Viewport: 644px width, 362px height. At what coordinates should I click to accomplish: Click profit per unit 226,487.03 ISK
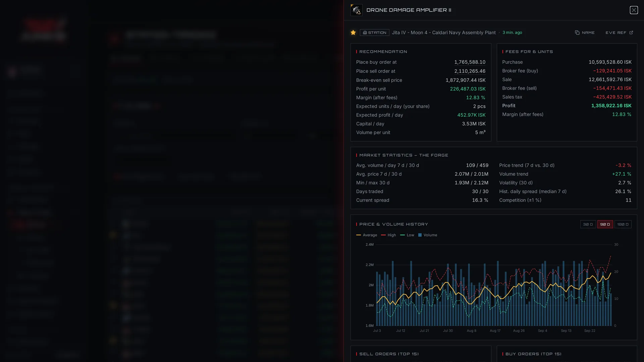[x=468, y=89]
